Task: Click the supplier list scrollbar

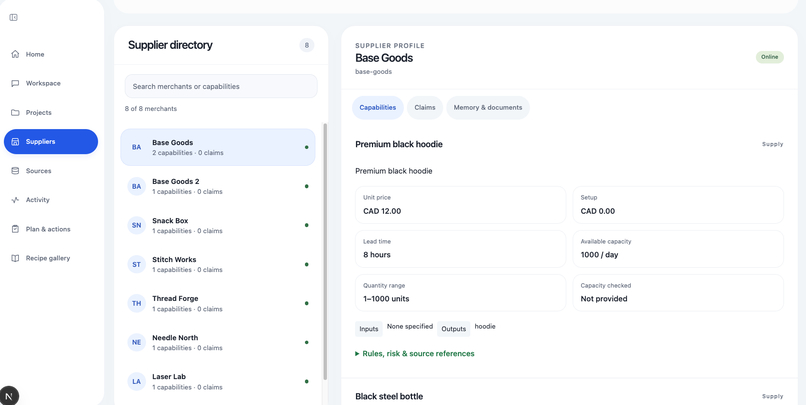Action: 324,252
